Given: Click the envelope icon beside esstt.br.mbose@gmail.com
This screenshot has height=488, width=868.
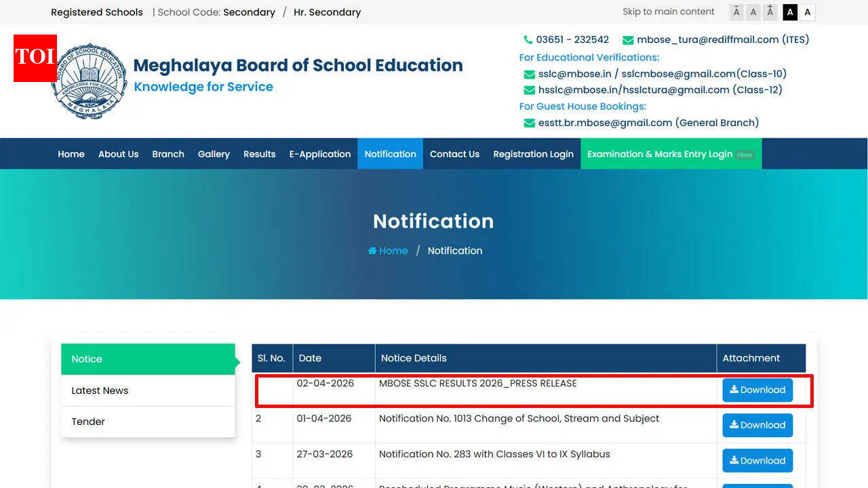Looking at the screenshot, I should [x=529, y=123].
